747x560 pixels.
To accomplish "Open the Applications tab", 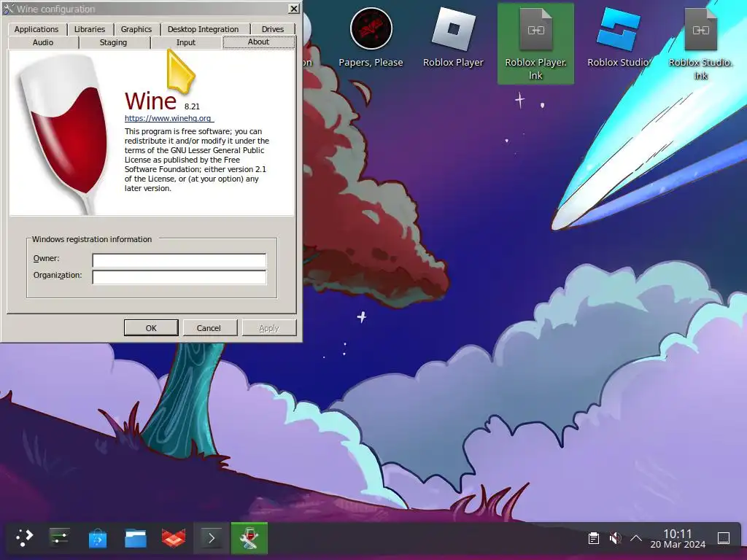I will (x=36, y=29).
